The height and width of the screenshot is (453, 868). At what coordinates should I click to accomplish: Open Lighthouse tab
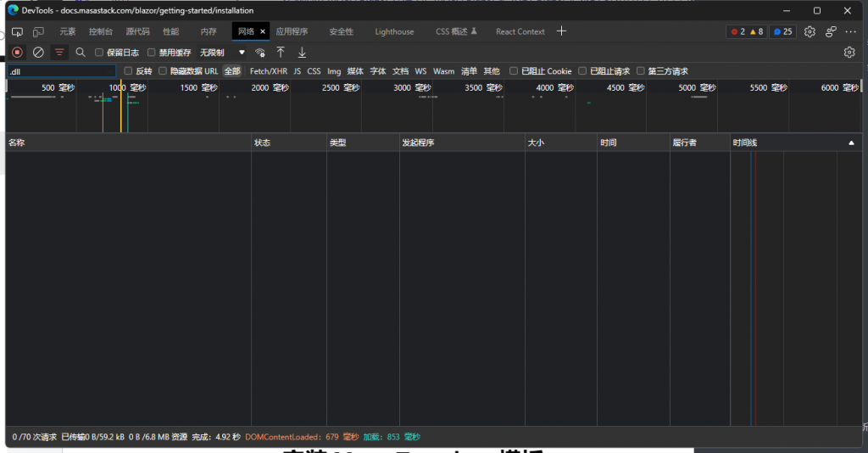[394, 31]
